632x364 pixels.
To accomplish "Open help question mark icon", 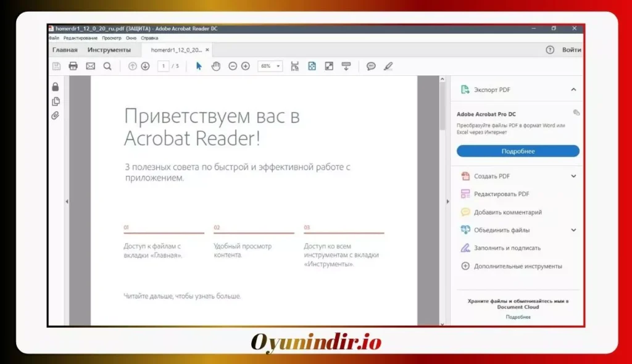I will click(550, 49).
